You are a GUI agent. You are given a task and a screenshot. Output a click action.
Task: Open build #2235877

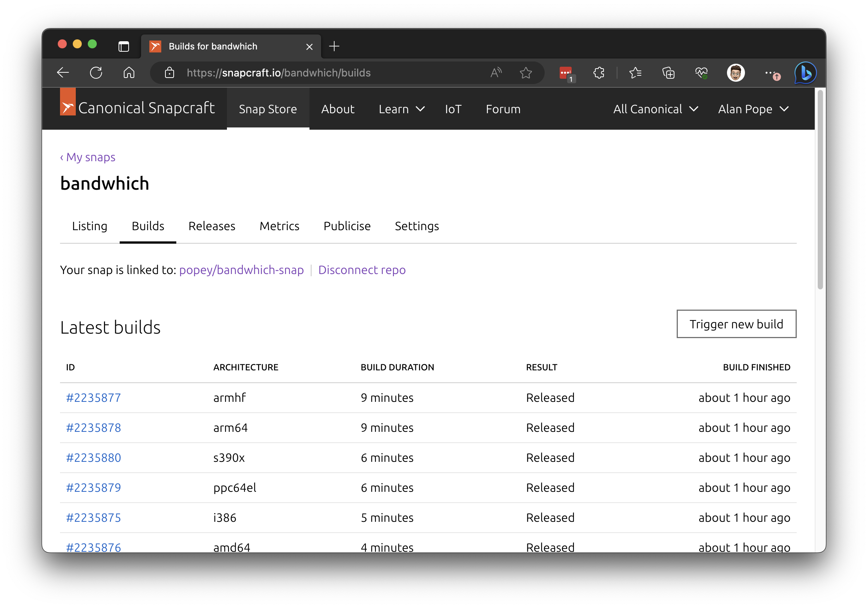93,397
